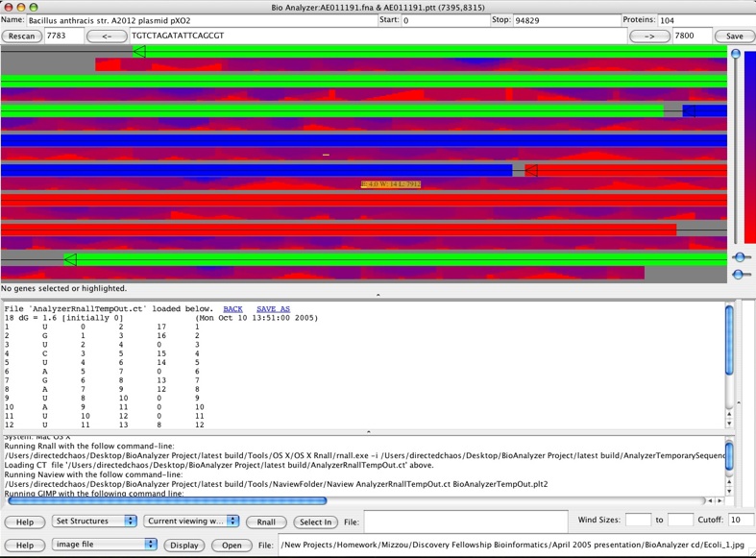
Task: Click the File field next to Select In
Action: [465, 522]
